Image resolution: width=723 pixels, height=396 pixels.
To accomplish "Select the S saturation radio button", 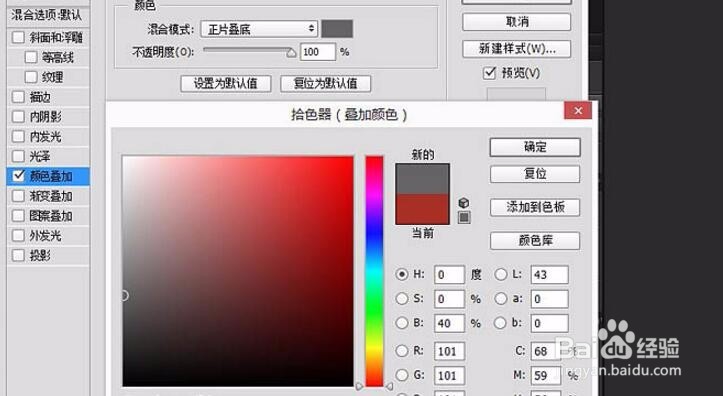I will click(x=402, y=299).
